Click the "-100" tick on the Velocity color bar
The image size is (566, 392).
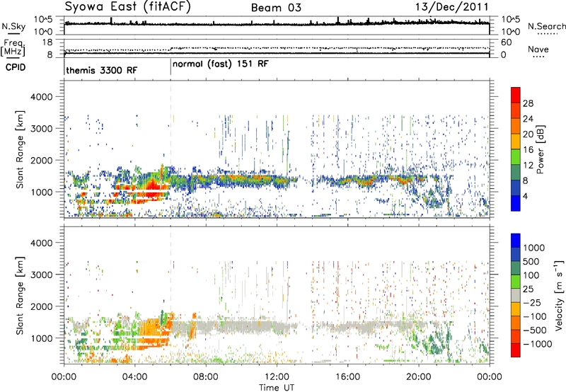(x=535, y=316)
